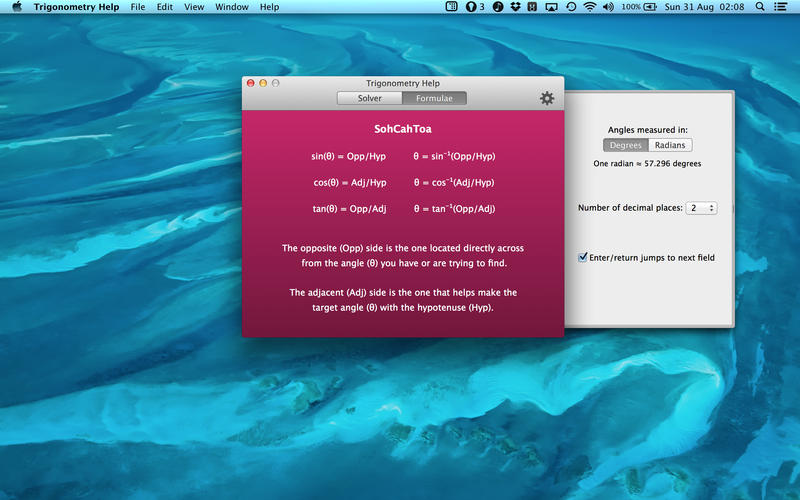Select Radians angle measurement

[670, 145]
